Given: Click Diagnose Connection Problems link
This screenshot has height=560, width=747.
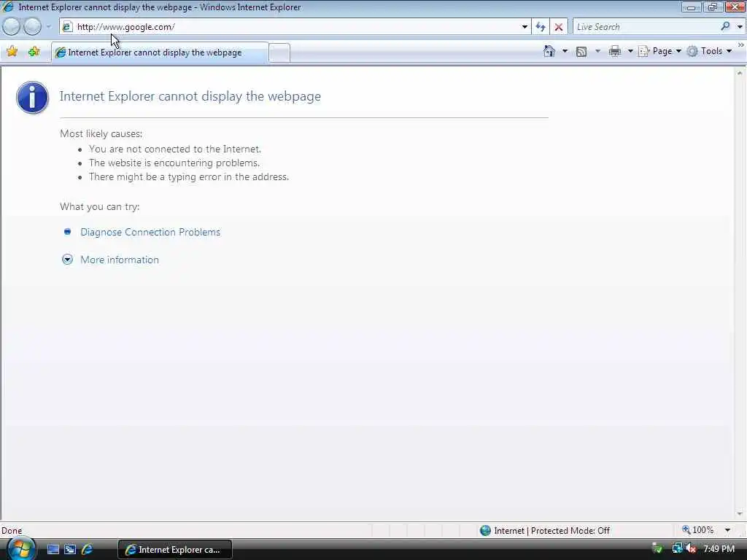Looking at the screenshot, I should click(x=150, y=232).
